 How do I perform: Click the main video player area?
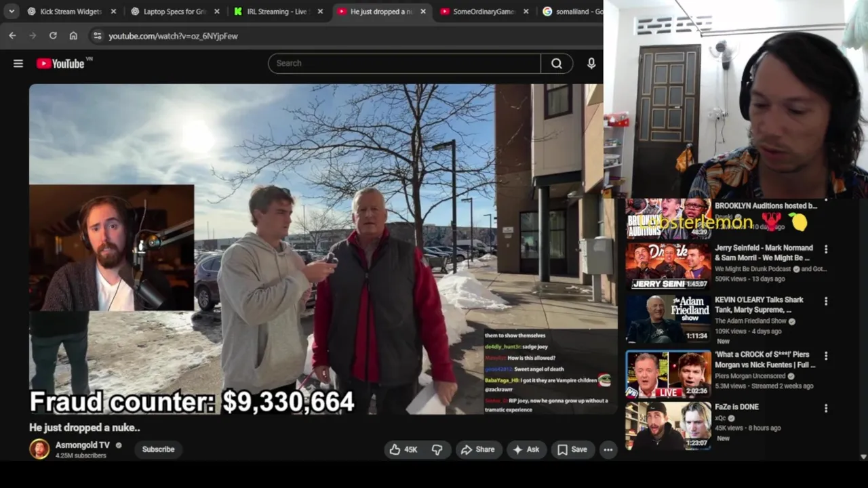(x=323, y=249)
